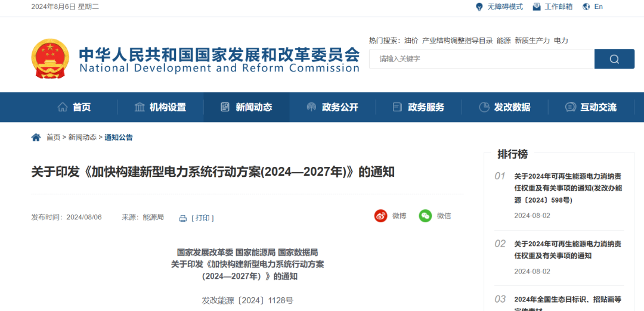Viewport: 644px width, 311px height.
Task: Click the accessibility mode lightbulb icon
Action: pyautogui.click(x=479, y=7)
